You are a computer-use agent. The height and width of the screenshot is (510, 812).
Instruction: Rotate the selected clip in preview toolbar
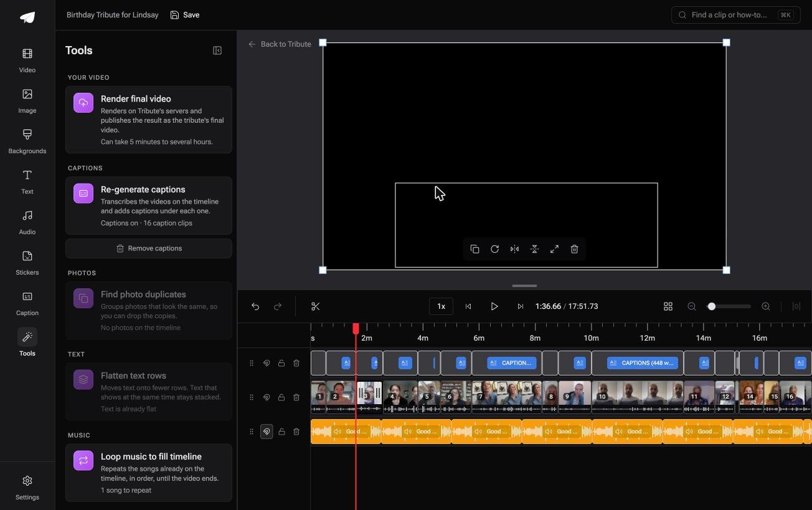pos(494,249)
